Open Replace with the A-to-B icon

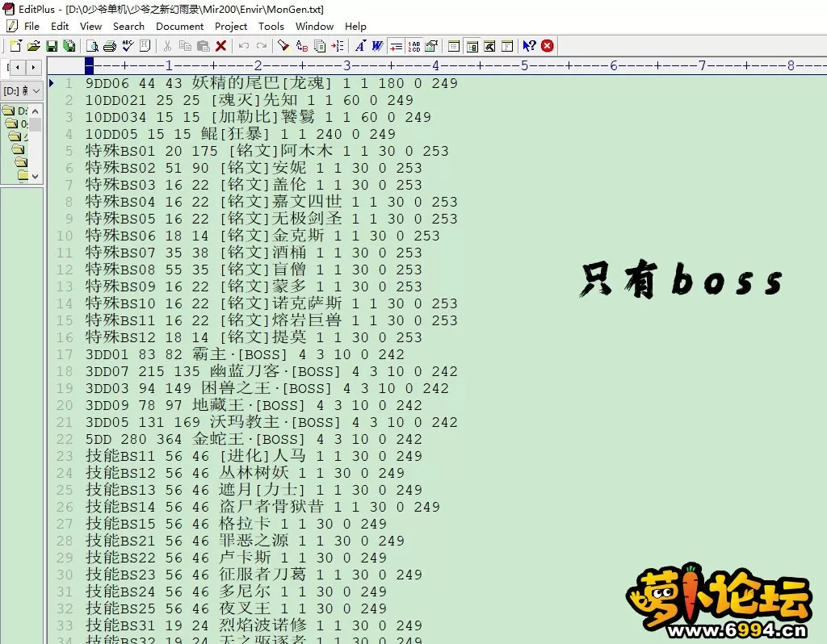[x=302, y=46]
